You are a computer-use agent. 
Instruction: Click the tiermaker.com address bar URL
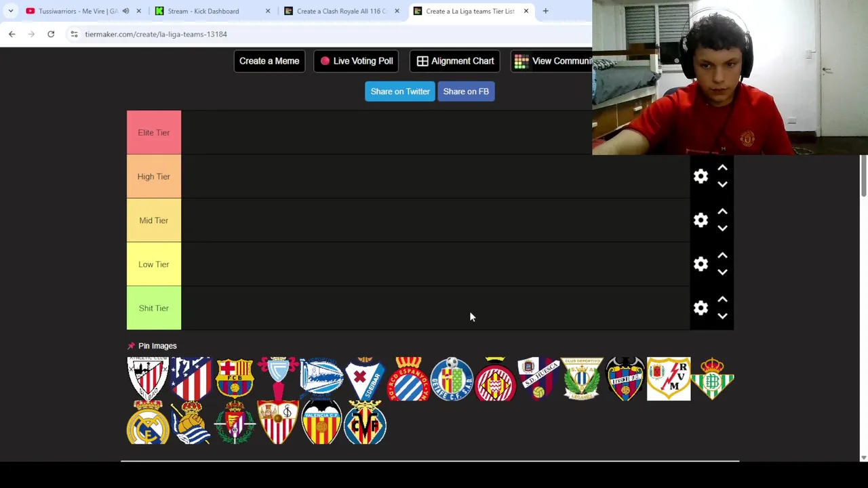pos(156,34)
